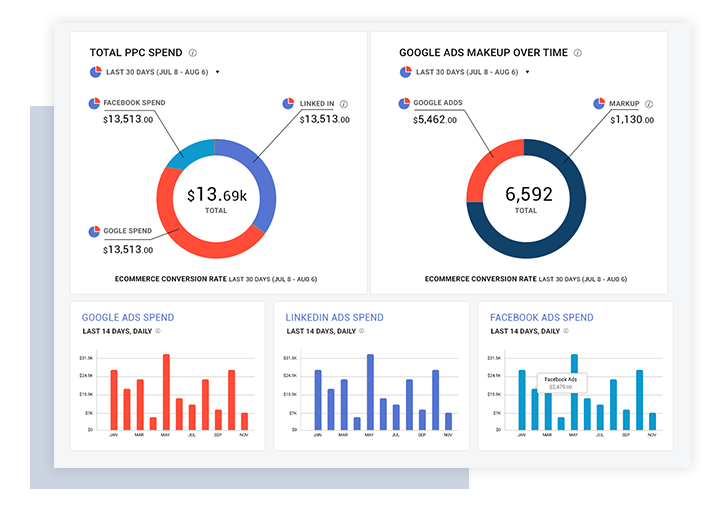The image size is (721, 511).
Task: Click info icon next to Markup label
Action: (649, 104)
